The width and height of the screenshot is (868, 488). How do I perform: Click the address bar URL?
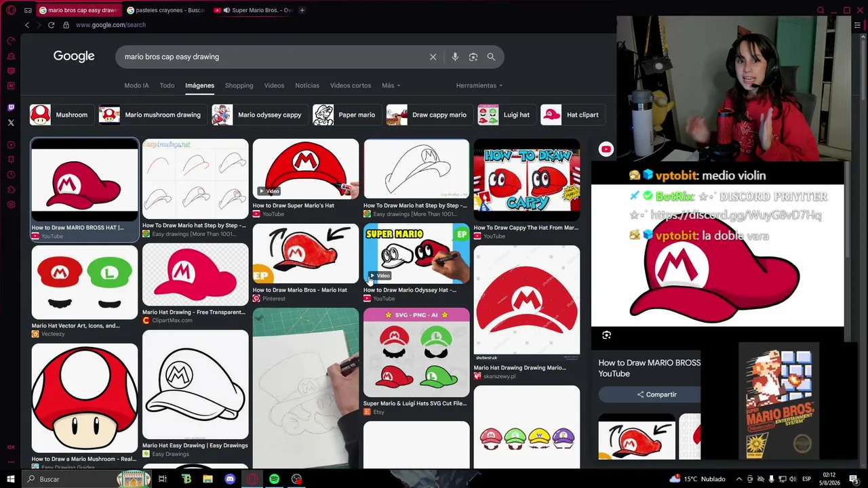pyautogui.click(x=111, y=25)
